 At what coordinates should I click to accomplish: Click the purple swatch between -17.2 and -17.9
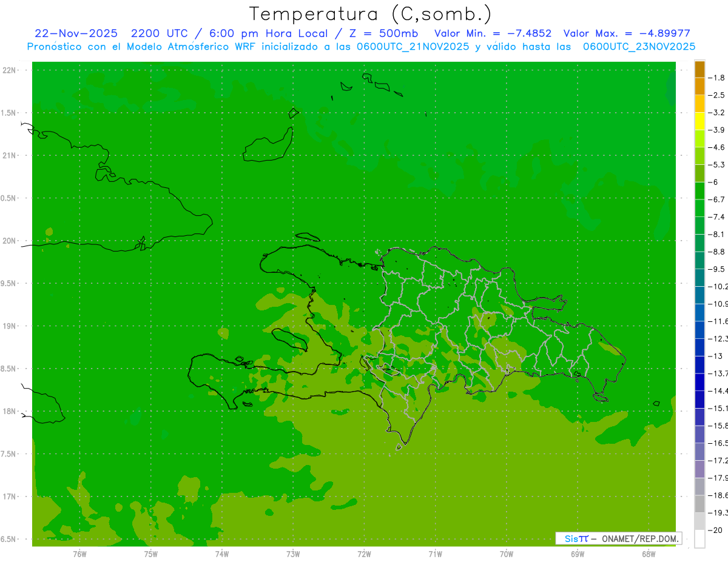[x=699, y=469]
